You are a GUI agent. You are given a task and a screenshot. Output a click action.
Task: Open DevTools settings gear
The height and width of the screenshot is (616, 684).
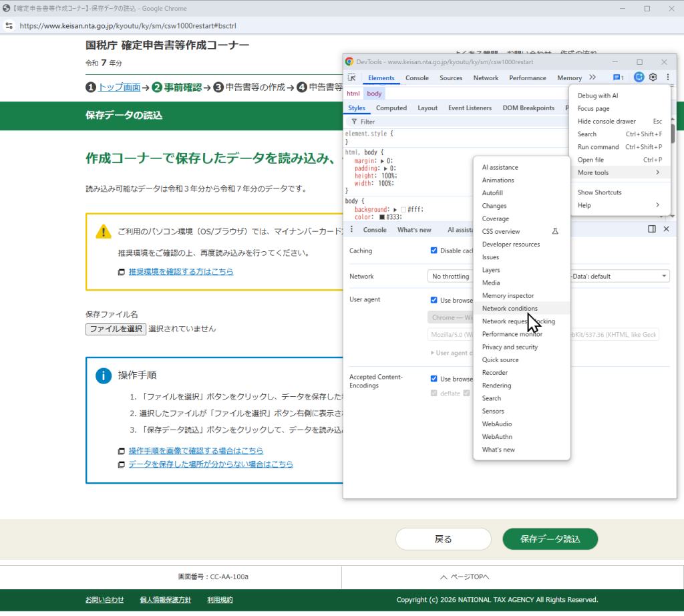(653, 78)
